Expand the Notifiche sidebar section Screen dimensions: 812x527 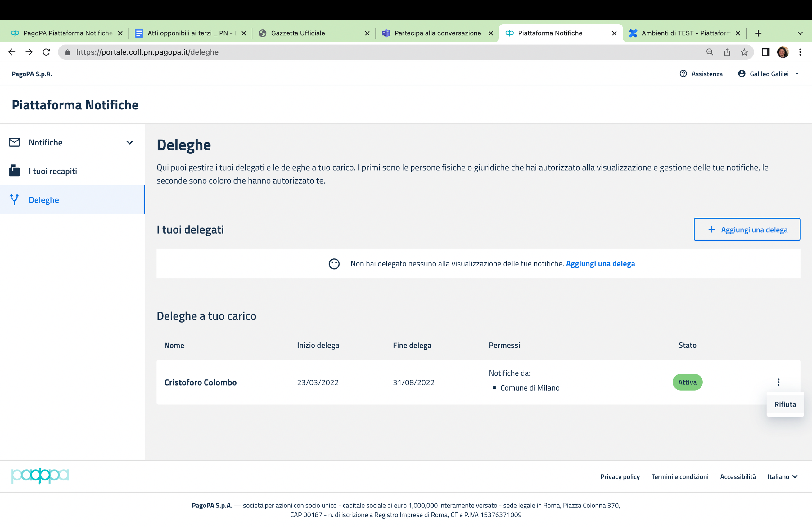(130, 142)
